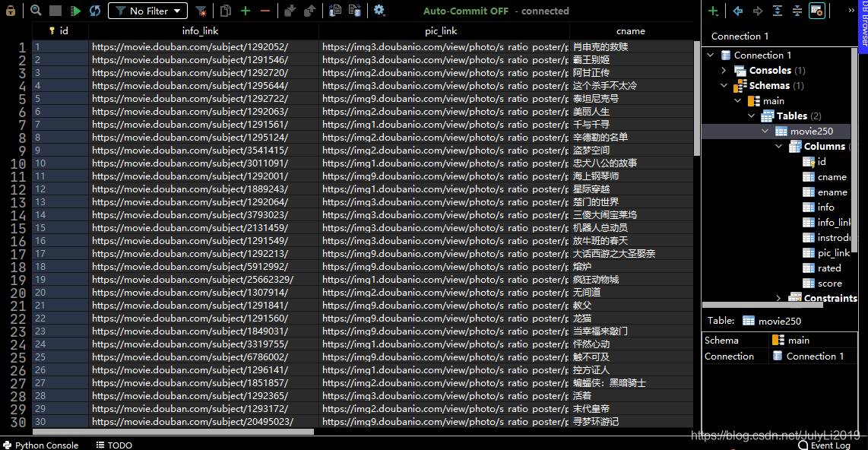
Task: Delete row with the red minus
Action: tap(265, 11)
